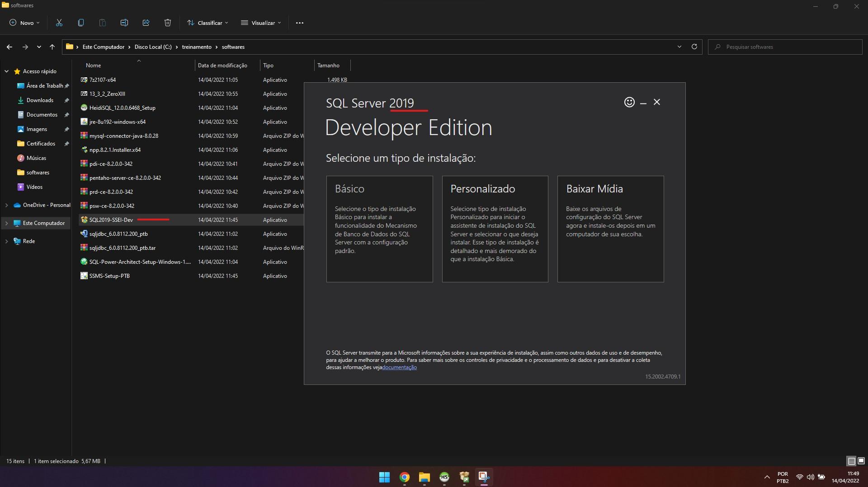Open the Novo dropdown menu
This screenshot has width=868, height=487.
click(25, 23)
